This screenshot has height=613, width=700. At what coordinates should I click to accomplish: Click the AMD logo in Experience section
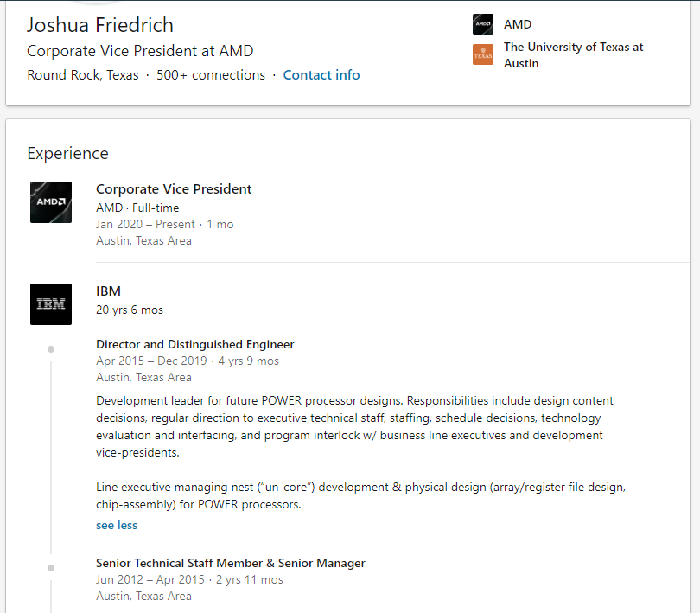51,202
